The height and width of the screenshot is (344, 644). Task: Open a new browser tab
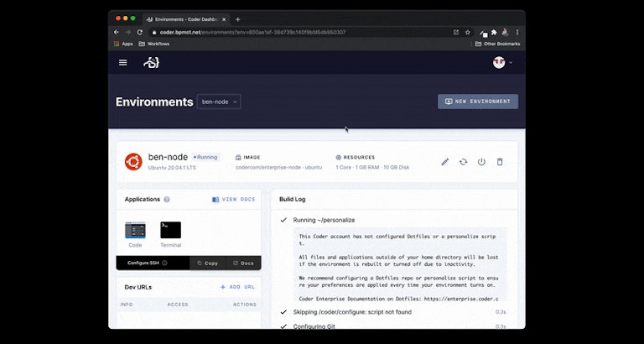pyautogui.click(x=238, y=19)
